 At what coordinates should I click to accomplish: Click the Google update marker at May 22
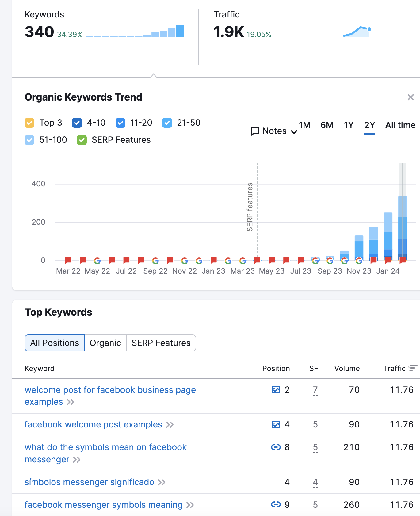(97, 261)
